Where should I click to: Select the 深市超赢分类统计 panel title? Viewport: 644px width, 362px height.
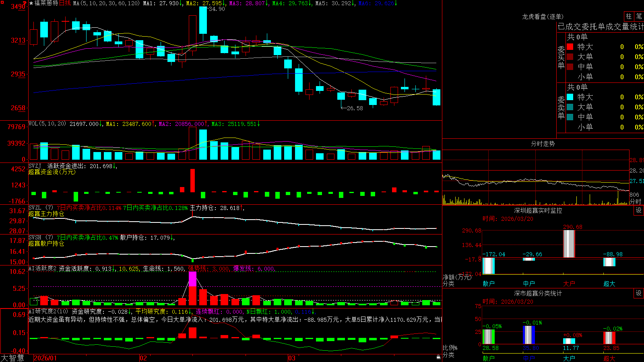click(538, 293)
